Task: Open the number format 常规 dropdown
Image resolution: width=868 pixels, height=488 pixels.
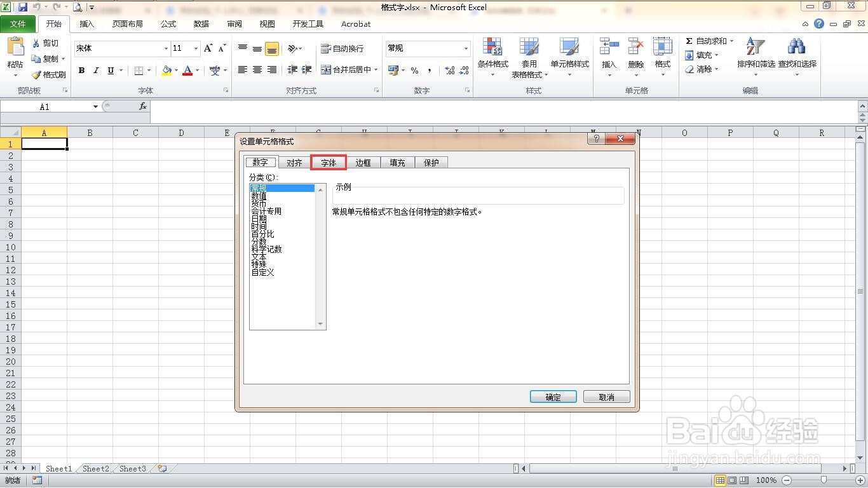Action: (x=466, y=48)
